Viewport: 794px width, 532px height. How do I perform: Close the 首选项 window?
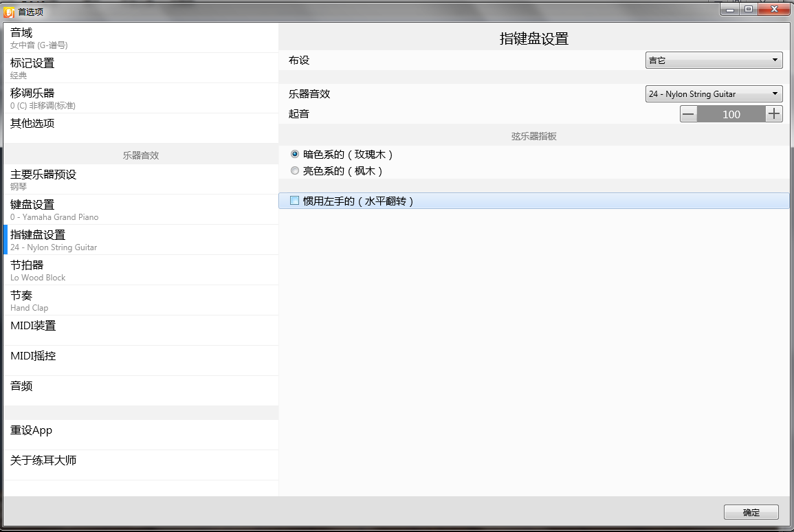774,9
